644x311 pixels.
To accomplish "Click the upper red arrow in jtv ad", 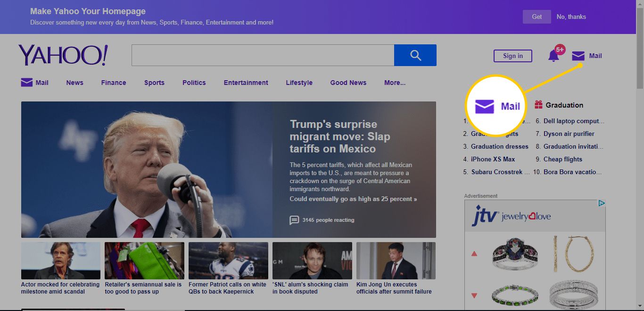I will (x=474, y=253).
